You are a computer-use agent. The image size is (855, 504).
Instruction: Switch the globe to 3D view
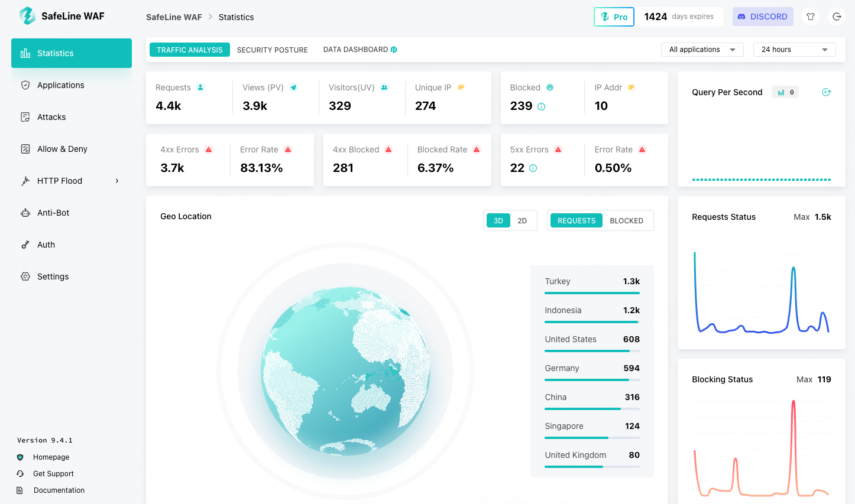(x=498, y=220)
